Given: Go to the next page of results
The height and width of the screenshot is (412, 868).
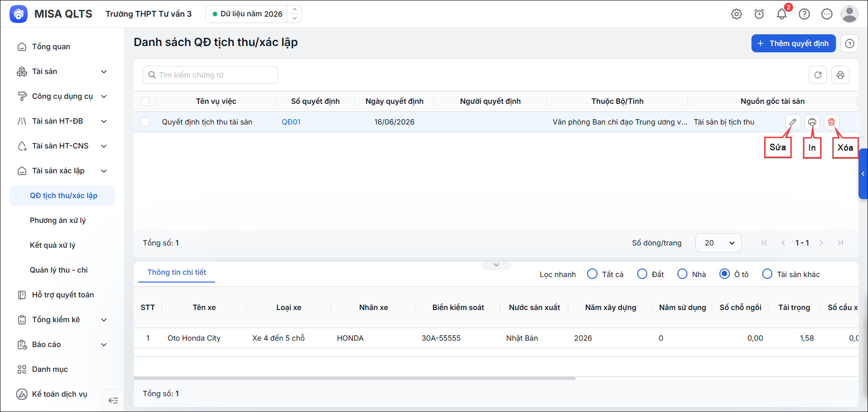Looking at the screenshot, I should [x=821, y=243].
